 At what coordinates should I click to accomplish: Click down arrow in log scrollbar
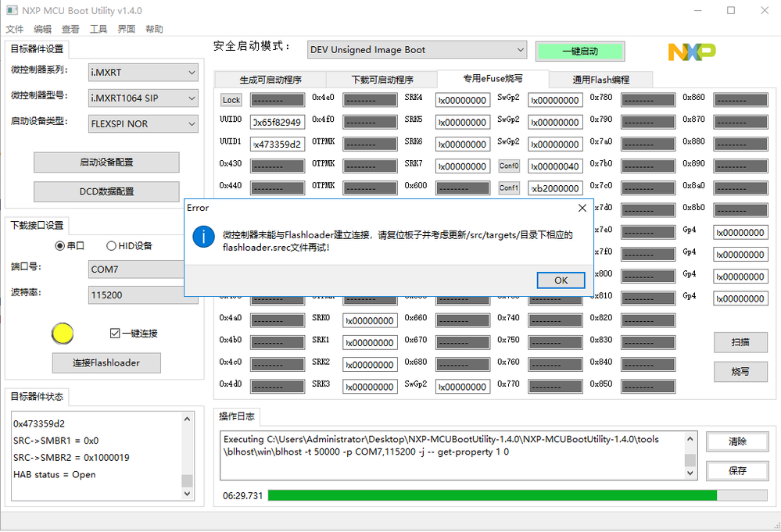click(690, 473)
